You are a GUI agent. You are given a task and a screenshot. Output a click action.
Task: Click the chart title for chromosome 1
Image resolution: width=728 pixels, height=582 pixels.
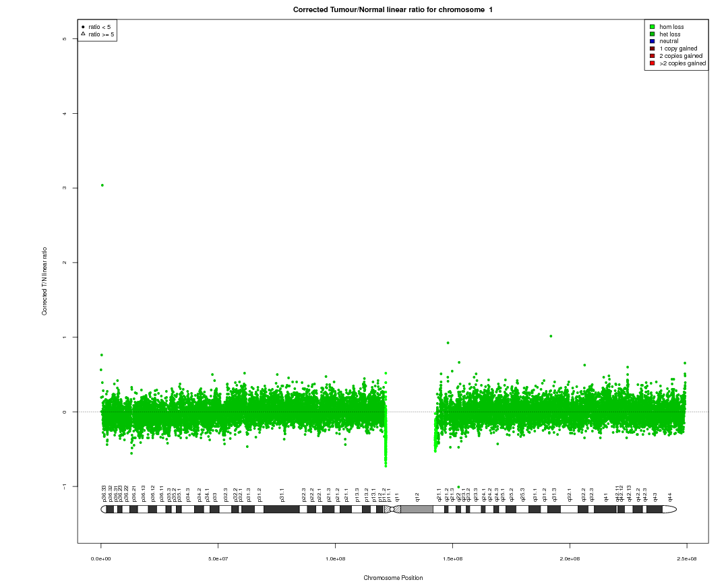393,9
